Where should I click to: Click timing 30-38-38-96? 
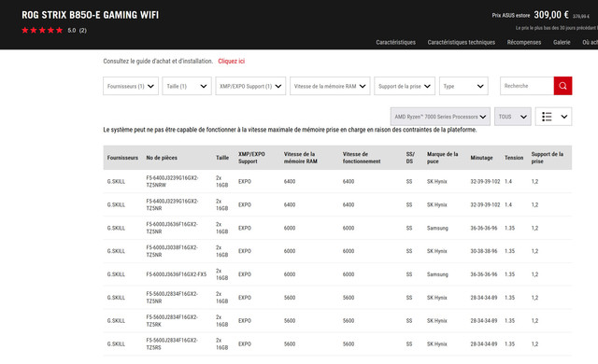(484, 251)
